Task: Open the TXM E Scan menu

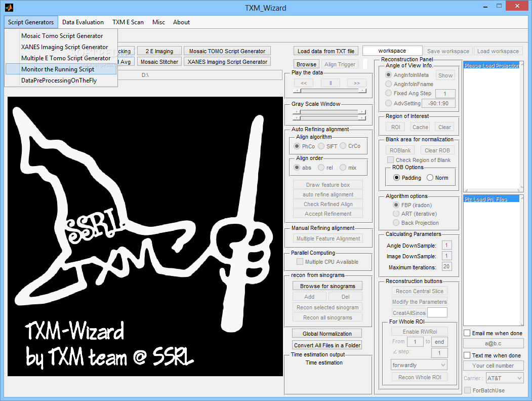Action: pyautogui.click(x=128, y=22)
